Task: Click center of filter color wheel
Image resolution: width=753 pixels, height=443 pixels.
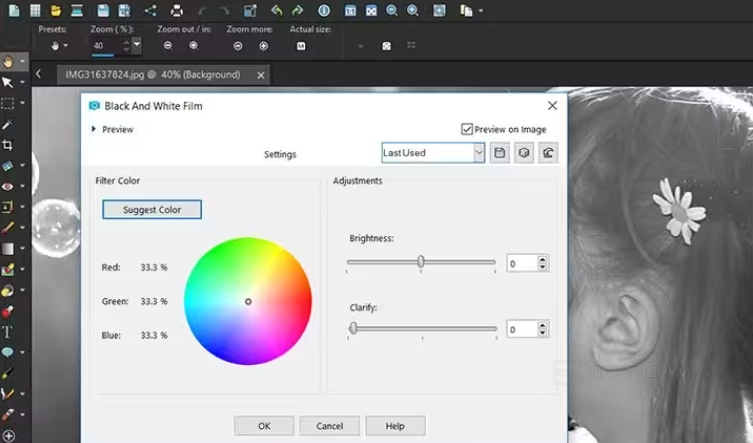Action: pyautogui.click(x=248, y=301)
